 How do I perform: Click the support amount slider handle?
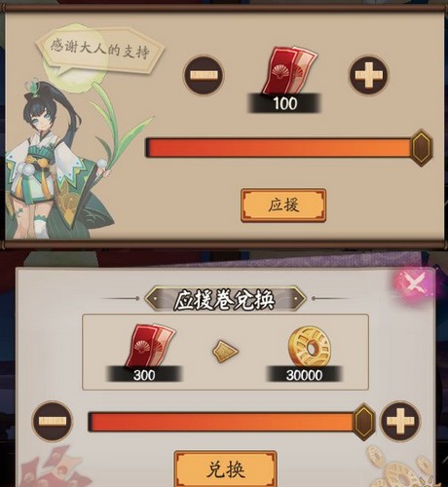[x=422, y=148]
